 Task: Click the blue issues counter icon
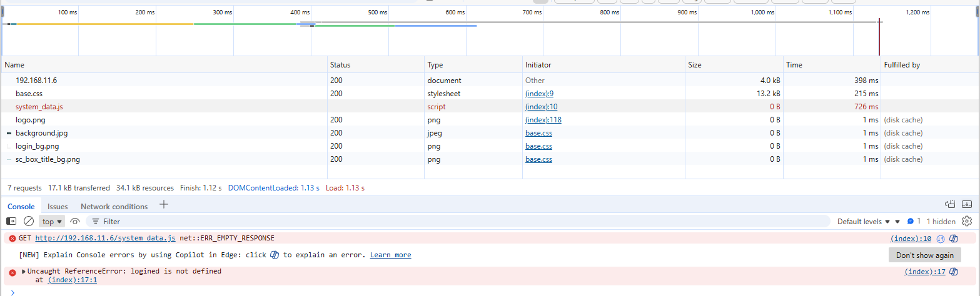click(911, 221)
